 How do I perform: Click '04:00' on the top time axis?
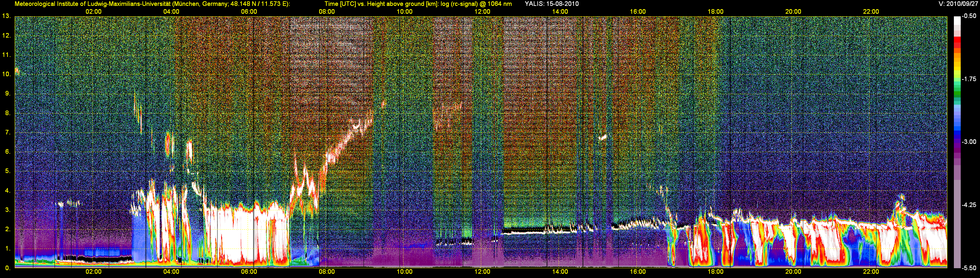pos(171,12)
